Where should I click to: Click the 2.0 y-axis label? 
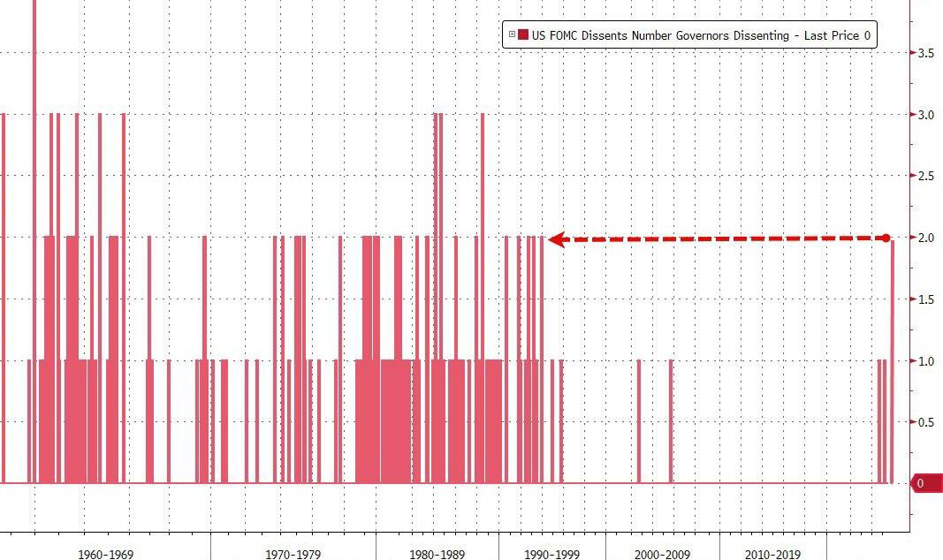click(x=925, y=238)
